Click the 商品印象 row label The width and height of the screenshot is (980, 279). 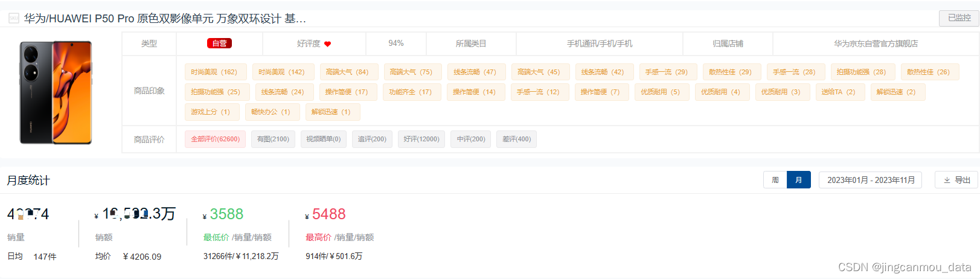point(149,91)
